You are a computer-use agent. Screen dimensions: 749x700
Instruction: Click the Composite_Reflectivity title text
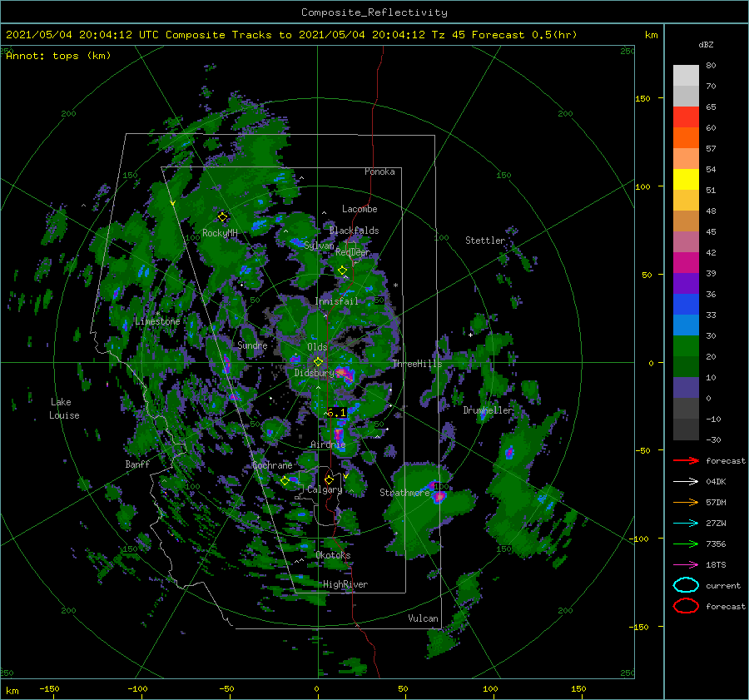coord(374,12)
